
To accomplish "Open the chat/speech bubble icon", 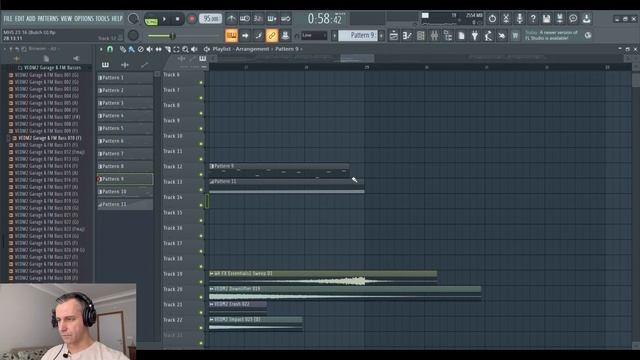I will coord(573,18).
